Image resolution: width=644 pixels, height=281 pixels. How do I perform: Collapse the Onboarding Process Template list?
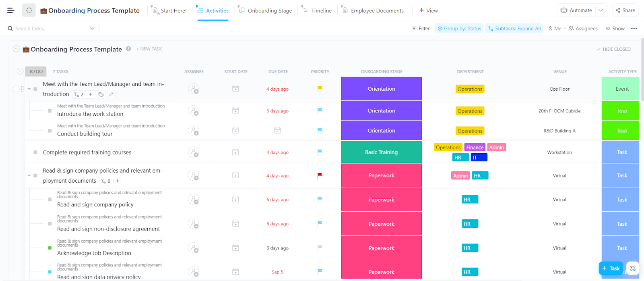tap(16, 49)
